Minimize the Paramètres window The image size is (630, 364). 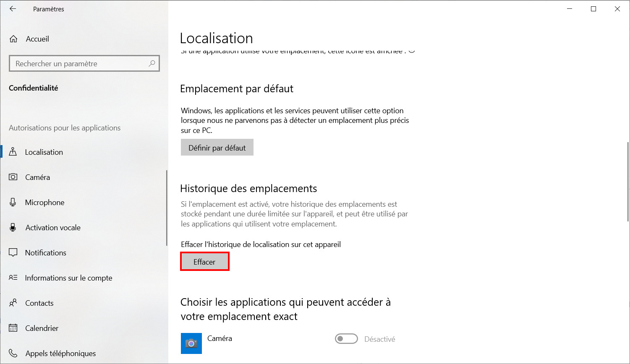point(570,9)
